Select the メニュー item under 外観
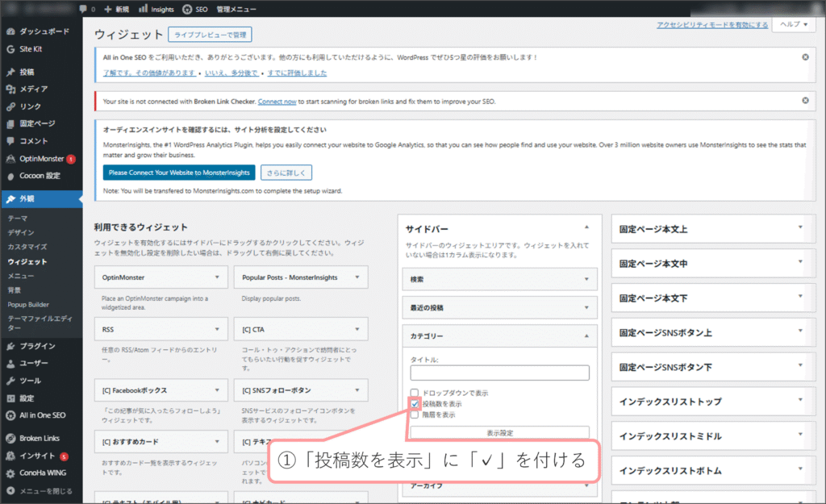Screen dimensions: 826x504 [20, 276]
